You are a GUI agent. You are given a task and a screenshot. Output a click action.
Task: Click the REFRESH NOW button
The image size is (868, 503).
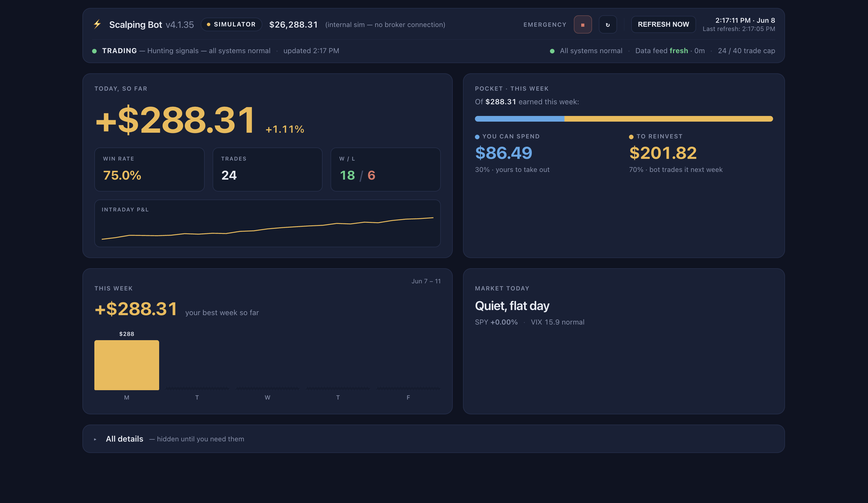pos(663,24)
